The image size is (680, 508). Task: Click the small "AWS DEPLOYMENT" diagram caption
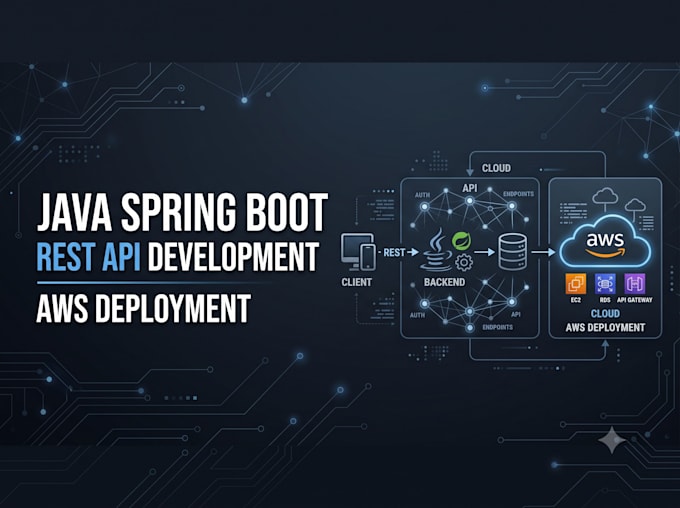[605, 328]
